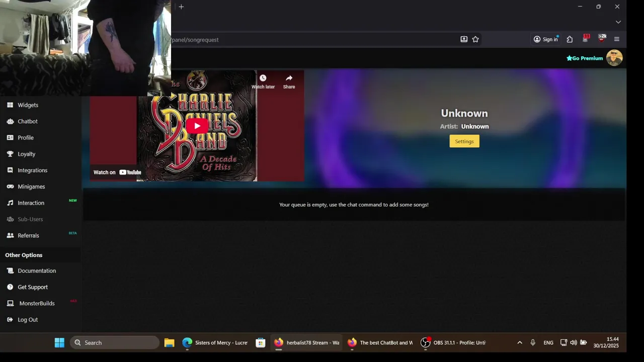644x362 pixels.
Task: Click the microphone tray icon
Action: pos(533,343)
